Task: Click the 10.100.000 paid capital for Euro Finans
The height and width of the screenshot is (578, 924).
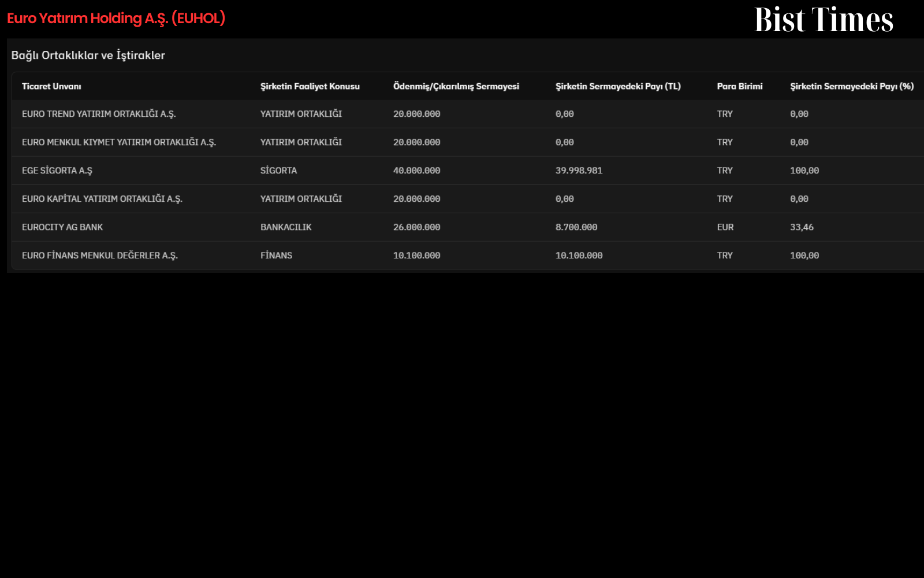Action: coord(417,255)
